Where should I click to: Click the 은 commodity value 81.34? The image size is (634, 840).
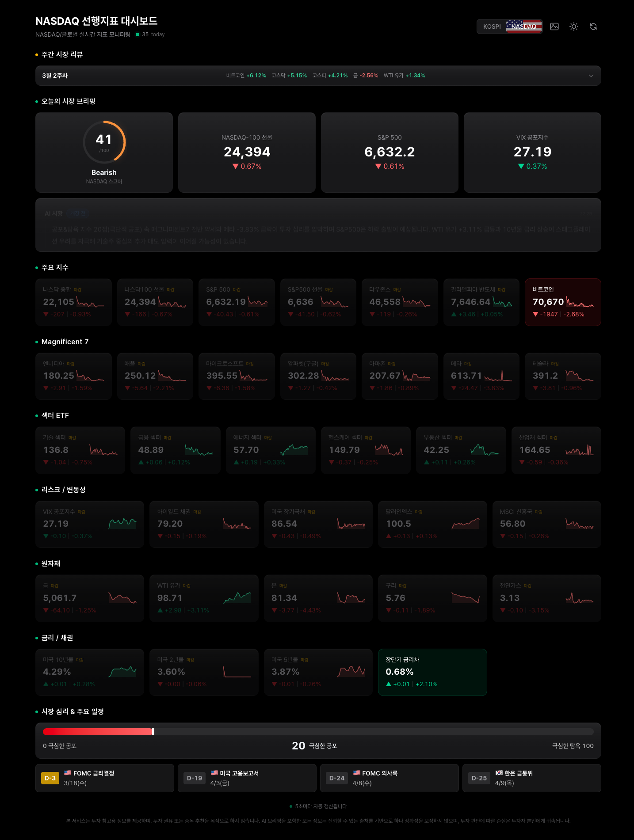pos(284,598)
